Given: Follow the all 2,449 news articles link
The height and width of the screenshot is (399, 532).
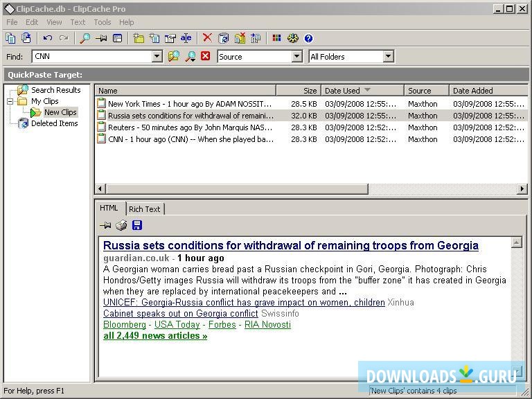Looking at the screenshot, I should [x=155, y=336].
